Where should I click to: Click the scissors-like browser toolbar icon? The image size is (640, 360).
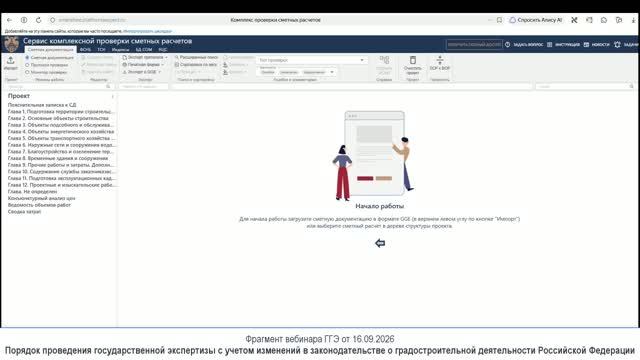pos(574,20)
